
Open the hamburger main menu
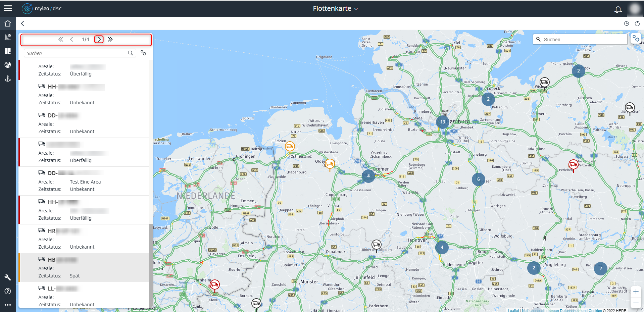[8, 8]
